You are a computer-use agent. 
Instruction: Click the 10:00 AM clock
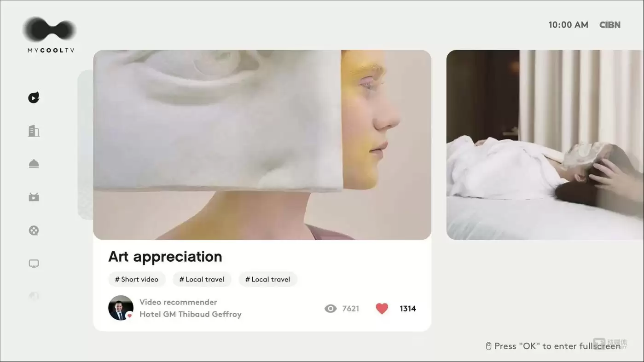point(568,25)
